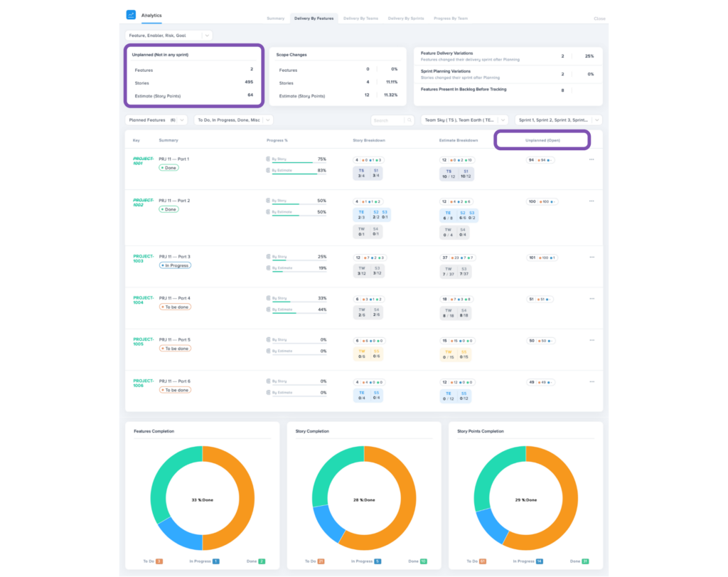Viewport: 728px width, 577px height.
Task: Click the Close link in the top-right corner
Action: (599, 19)
